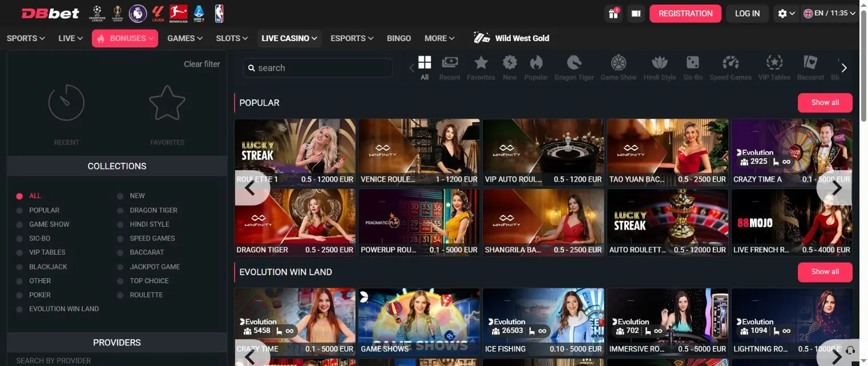The height and width of the screenshot is (366, 868).
Task: Expand the GAMES menu dropdown
Action: coord(185,38)
